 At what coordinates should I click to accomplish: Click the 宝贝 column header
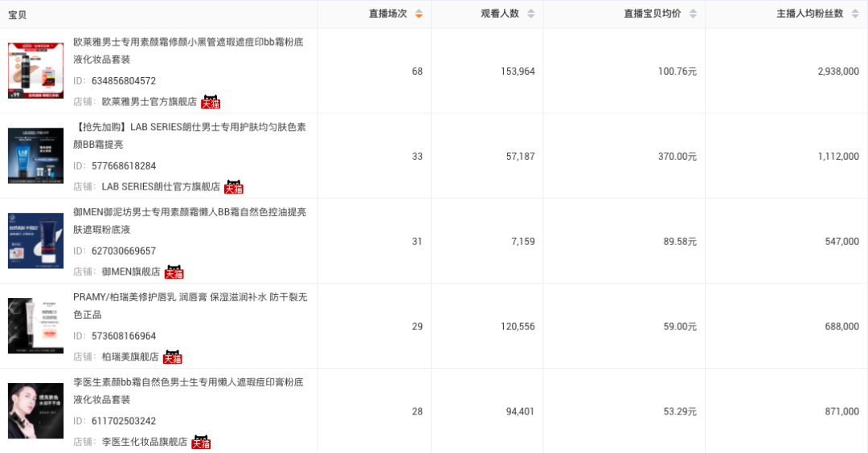pos(17,15)
